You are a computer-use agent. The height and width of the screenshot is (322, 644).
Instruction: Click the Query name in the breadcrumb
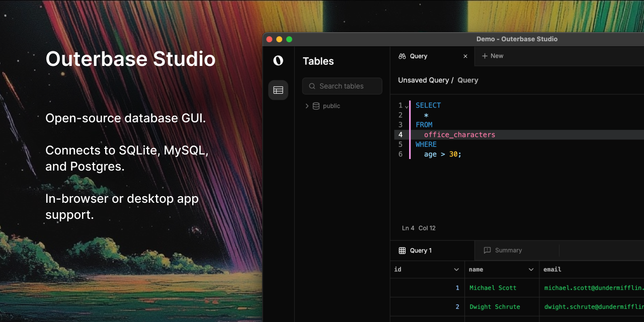point(468,80)
